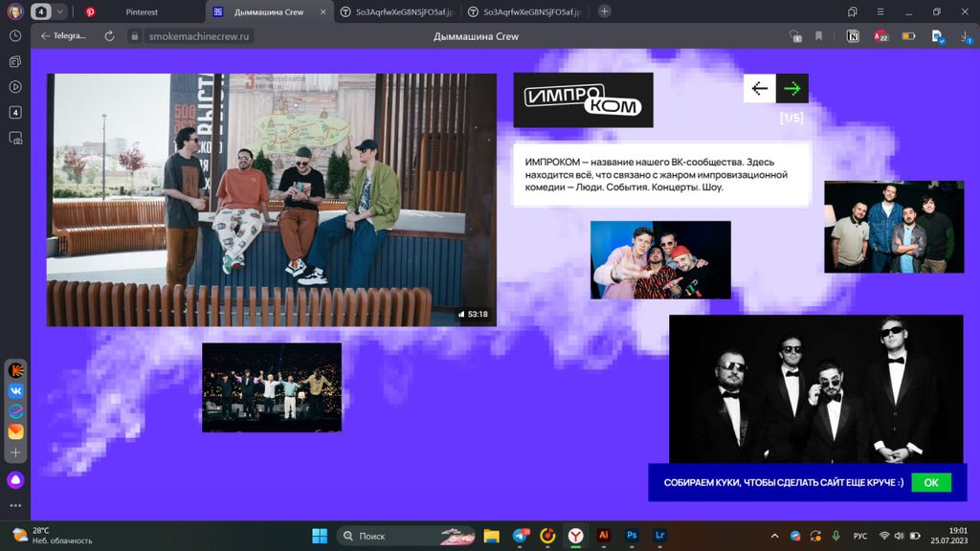This screenshot has width=980, height=551.
Task: Open the 19:01 clock and calendar
Action: pyautogui.click(x=948, y=536)
